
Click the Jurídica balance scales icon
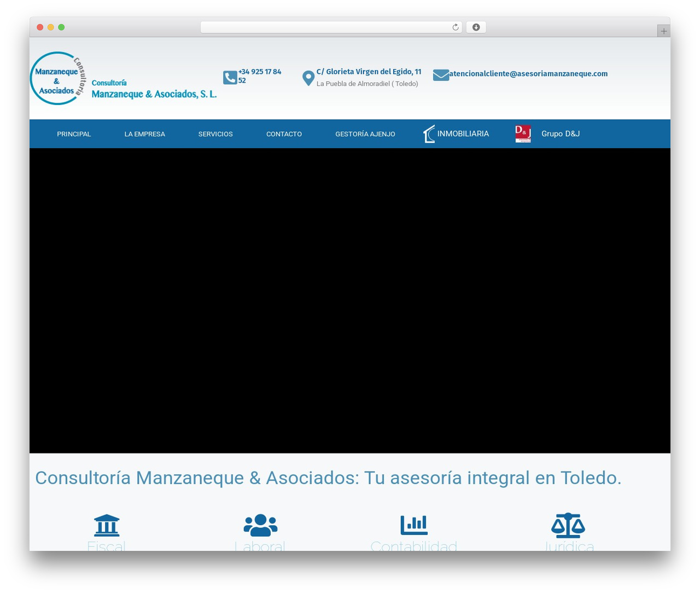click(x=568, y=525)
